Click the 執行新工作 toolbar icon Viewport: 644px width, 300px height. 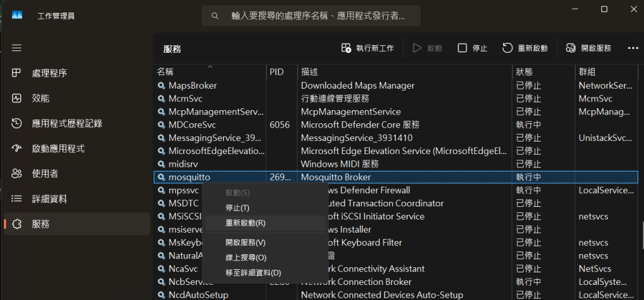tap(347, 48)
